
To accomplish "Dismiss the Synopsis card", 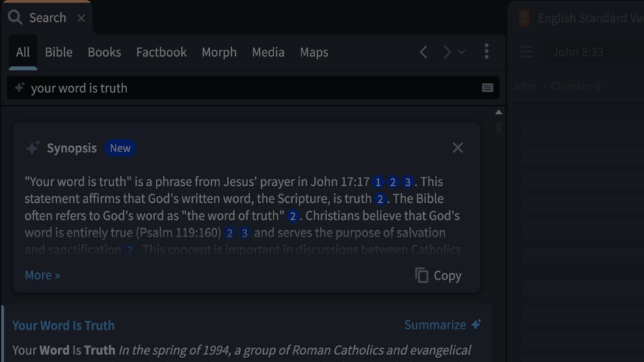I will pyautogui.click(x=457, y=148).
